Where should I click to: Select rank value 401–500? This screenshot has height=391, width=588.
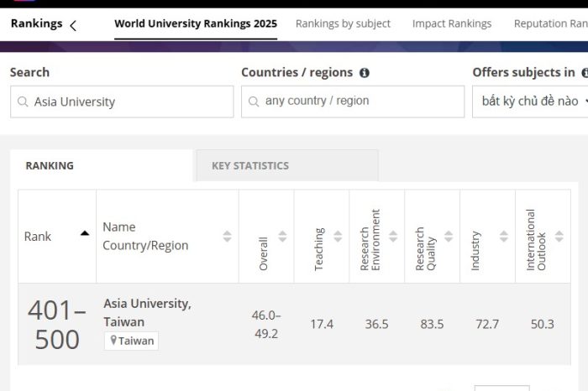click(x=57, y=325)
